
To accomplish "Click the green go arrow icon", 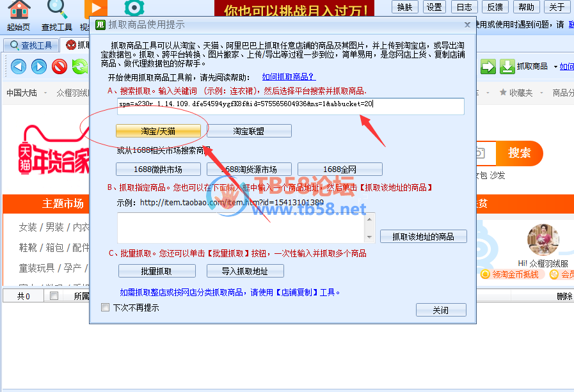I will 488,67.
